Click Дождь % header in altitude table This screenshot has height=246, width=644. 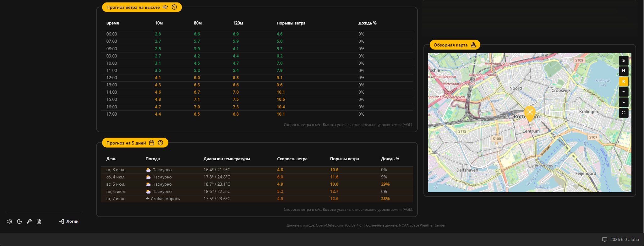click(367, 23)
